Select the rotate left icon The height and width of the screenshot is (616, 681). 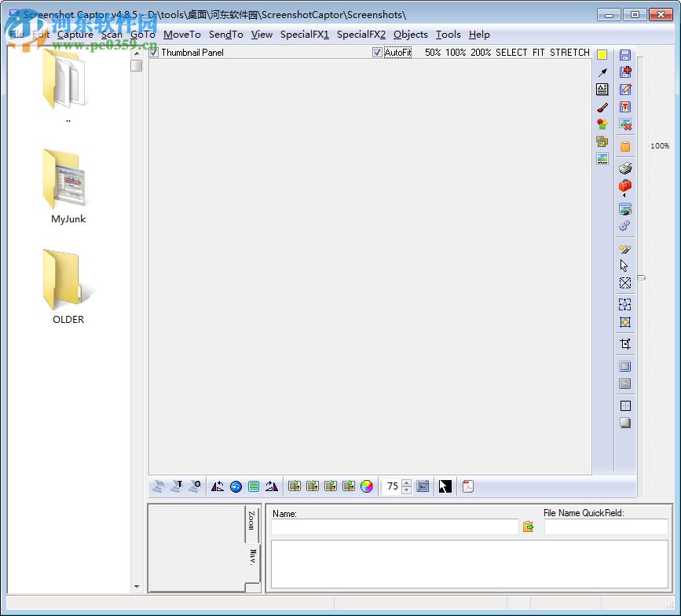pyautogui.click(x=218, y=486)
